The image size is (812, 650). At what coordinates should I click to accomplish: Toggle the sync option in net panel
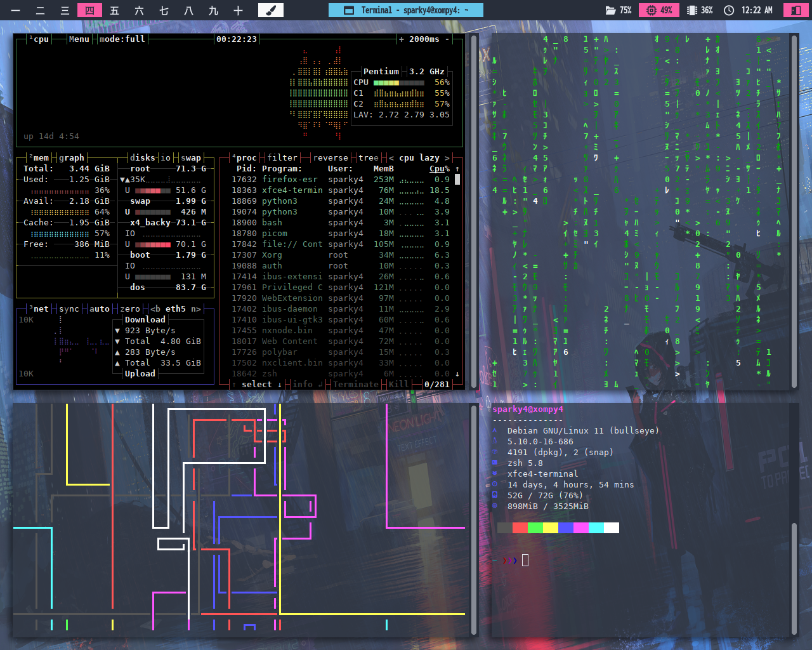(x=69, y=309)
